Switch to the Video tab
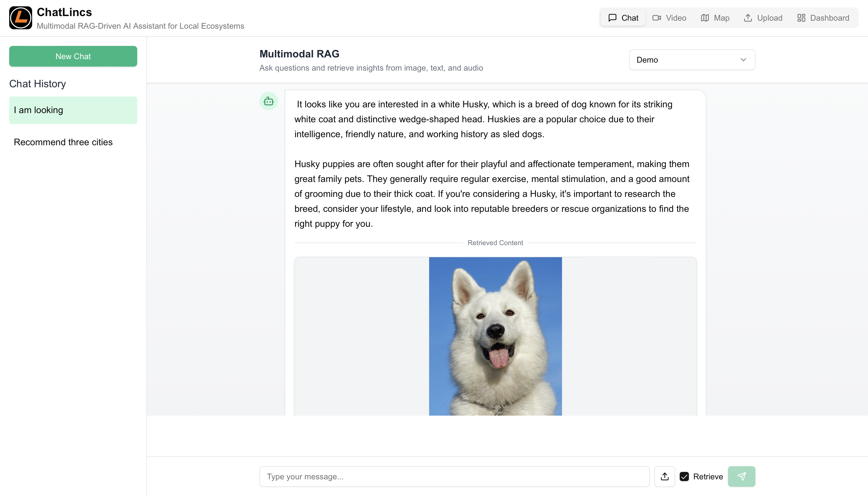The width and height of the screenshot is (868, 496). pos(669,18)
